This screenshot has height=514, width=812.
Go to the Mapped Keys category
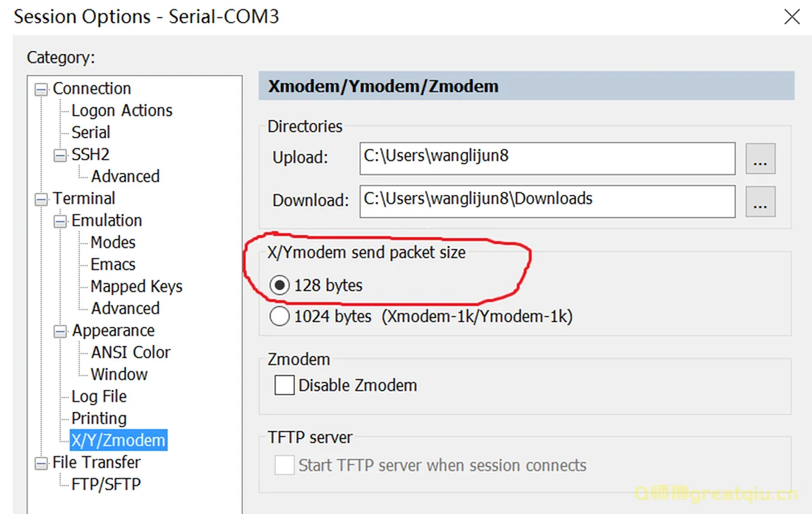click(136, 287)
